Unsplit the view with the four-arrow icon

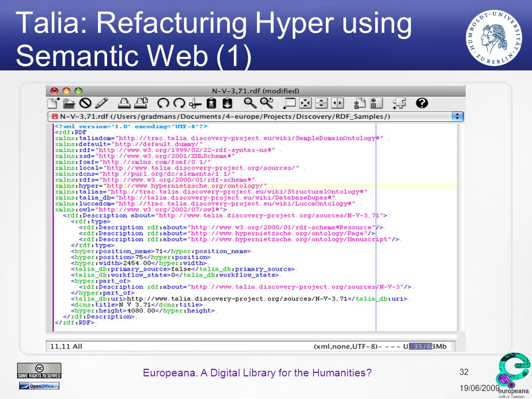[x=305, y=103]
